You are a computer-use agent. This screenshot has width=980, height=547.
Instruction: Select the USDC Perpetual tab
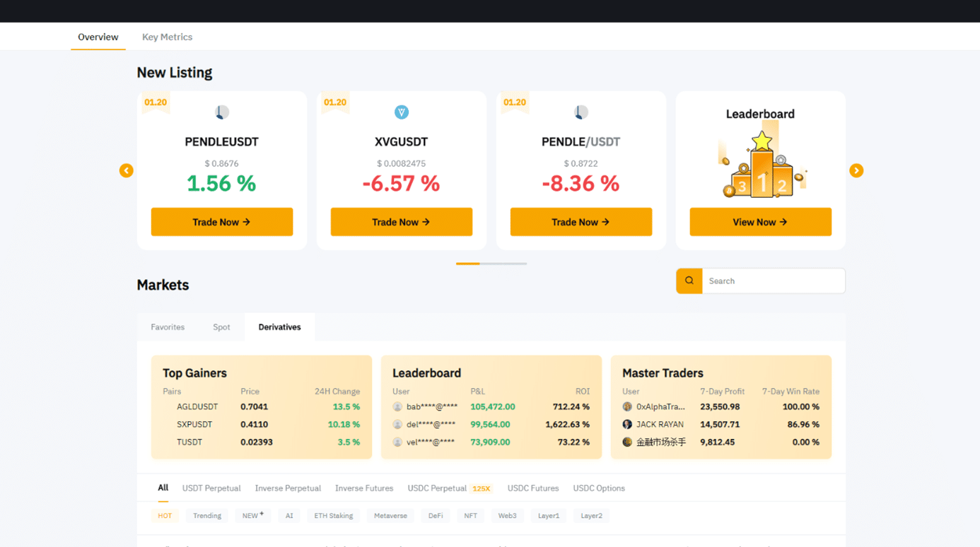pyautogui.click(x=437, y=488)
